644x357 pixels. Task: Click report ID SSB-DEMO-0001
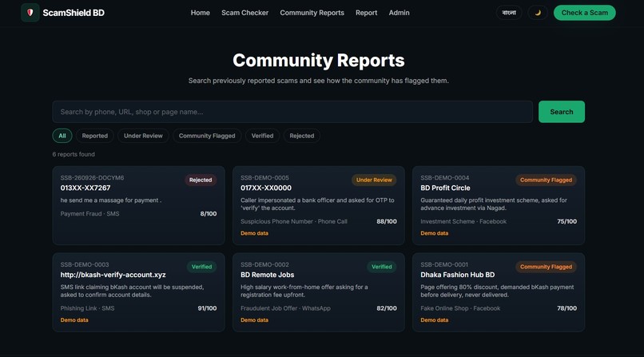(444, 264)
